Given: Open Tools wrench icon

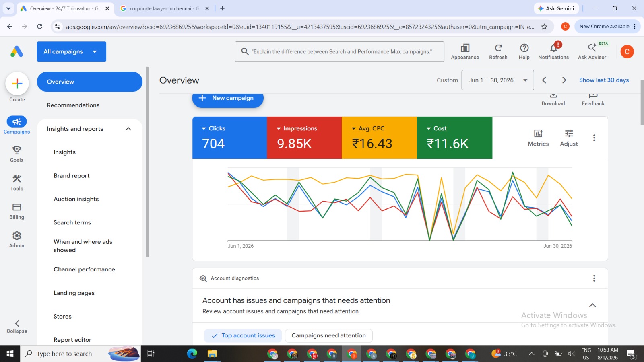Looking at the screenshot, I should click(17, 182).
